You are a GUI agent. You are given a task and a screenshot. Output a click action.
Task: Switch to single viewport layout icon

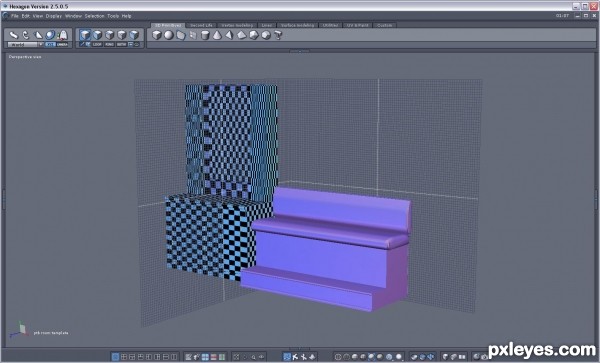point(115,357)
